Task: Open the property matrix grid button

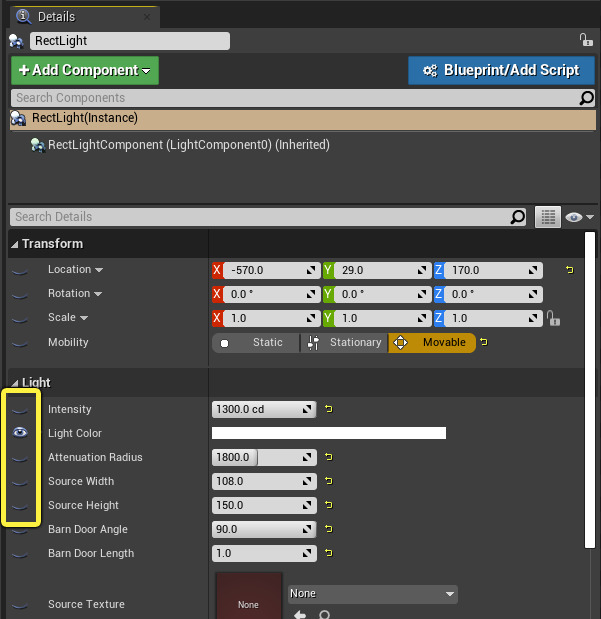Action: point(548,217)
